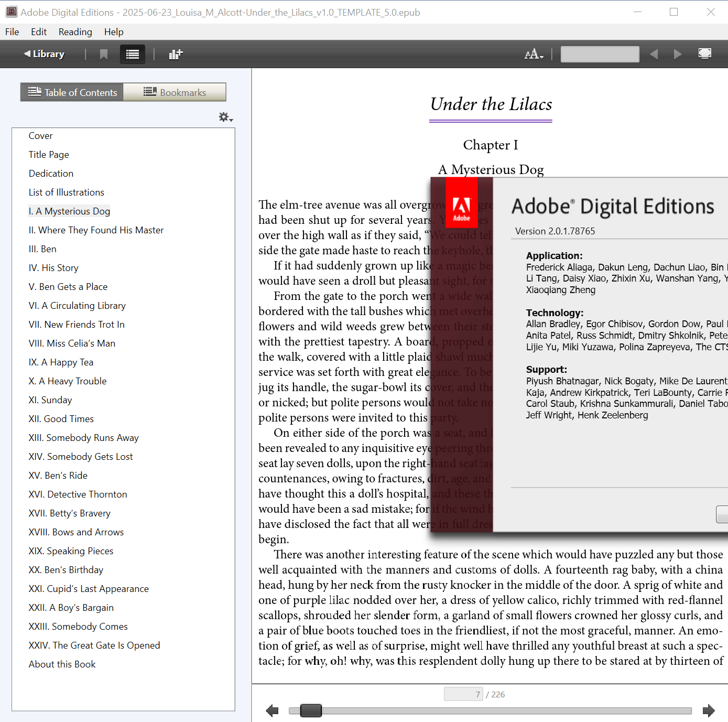Go back to Library view

pyautogui.click(x=44, y=54)
